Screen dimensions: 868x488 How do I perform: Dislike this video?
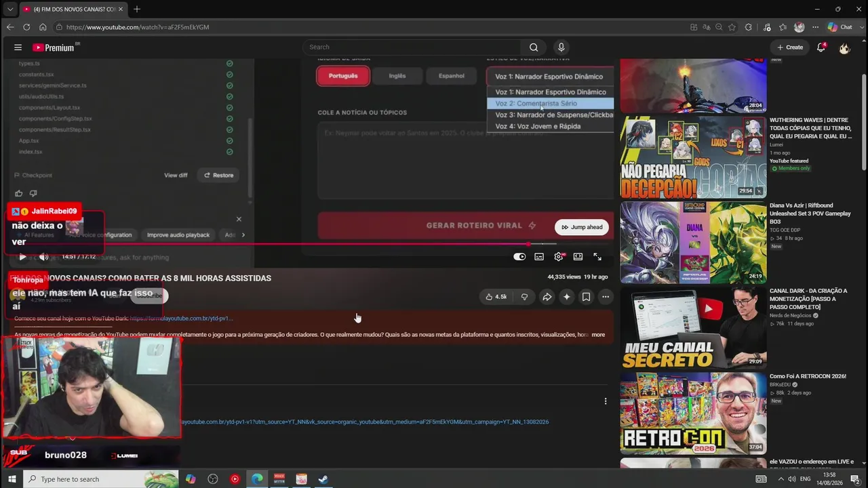(524, 297)
